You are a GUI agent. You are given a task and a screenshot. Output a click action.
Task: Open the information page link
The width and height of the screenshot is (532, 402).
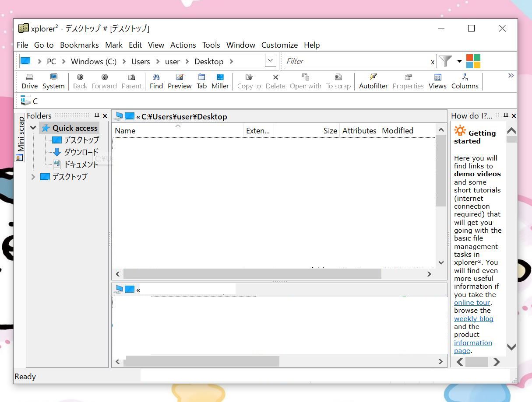tap(473, 347)
